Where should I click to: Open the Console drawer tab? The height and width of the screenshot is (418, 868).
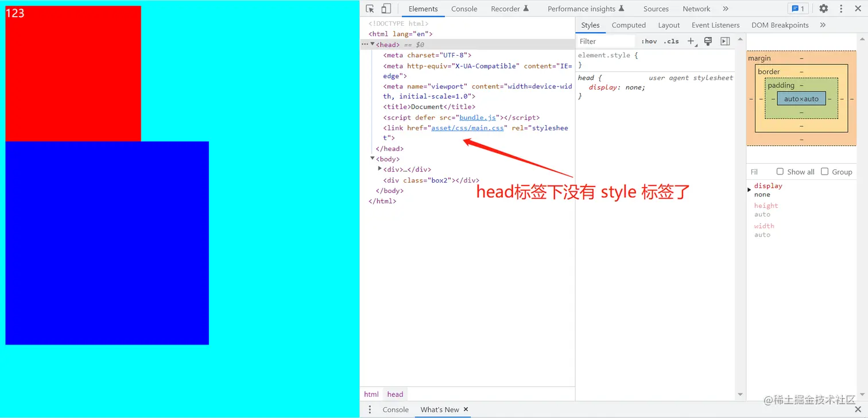[396, 409]
